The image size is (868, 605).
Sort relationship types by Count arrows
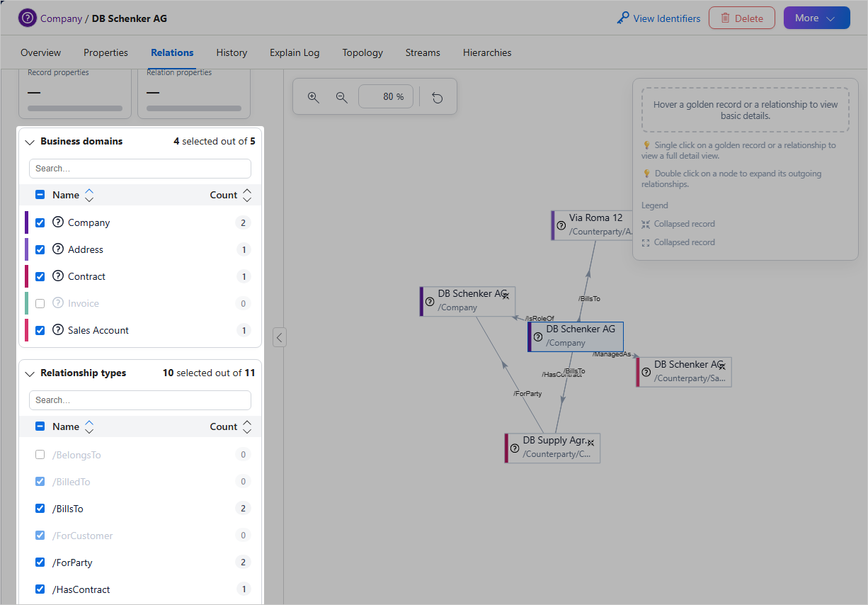click(x=247, y=426)
